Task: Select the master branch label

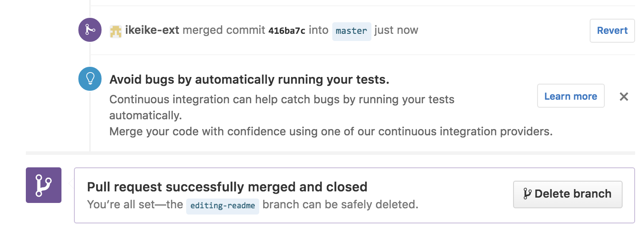Action: [x=351, y=31]
